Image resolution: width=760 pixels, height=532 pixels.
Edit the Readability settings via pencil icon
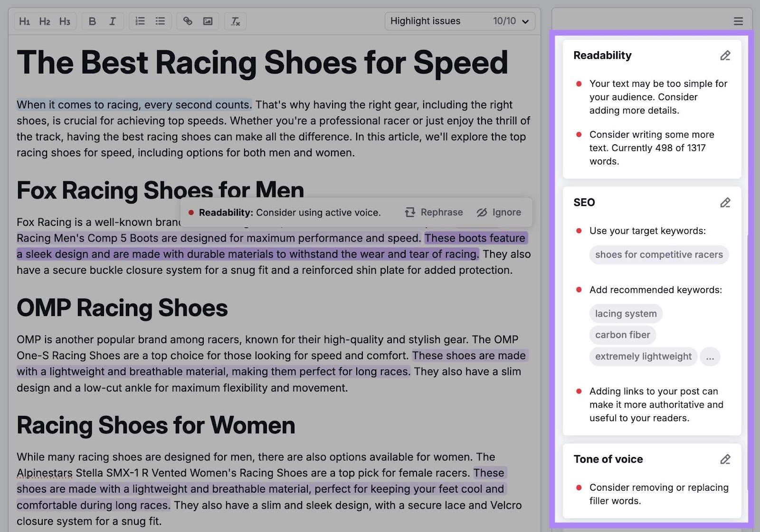point(725,56)
